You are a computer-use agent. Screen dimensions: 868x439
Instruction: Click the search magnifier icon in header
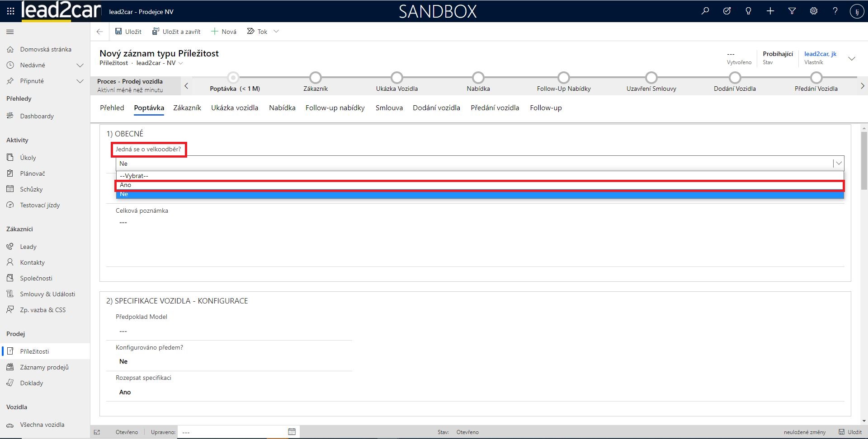[x=705, y=11]
